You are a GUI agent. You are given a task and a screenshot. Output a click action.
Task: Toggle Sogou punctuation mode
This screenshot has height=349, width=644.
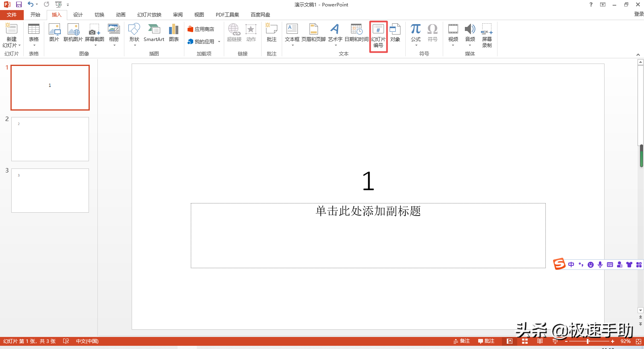581,265
